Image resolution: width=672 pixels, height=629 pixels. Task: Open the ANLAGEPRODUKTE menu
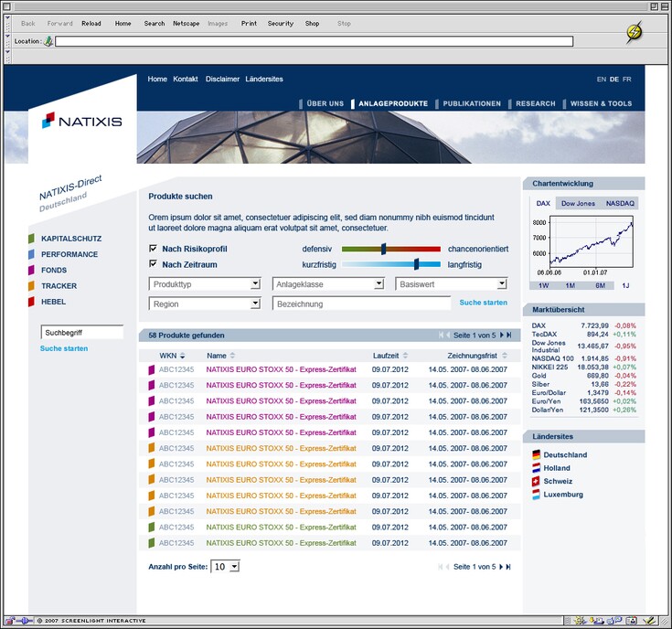point(393,103)
